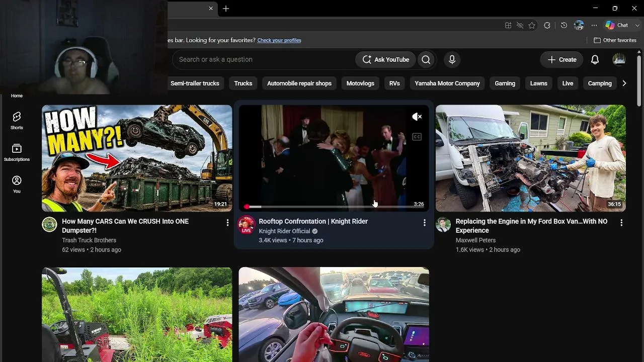Open options menu for Ford Box Van video
This screenshot has width=644, height=362.
[x=621, y=222]
